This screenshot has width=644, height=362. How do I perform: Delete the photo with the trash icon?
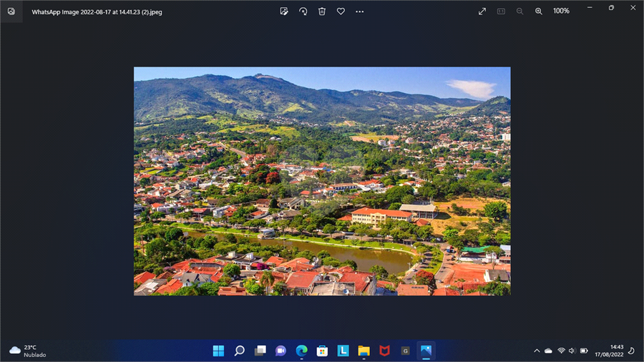click(x=322, y=11)
